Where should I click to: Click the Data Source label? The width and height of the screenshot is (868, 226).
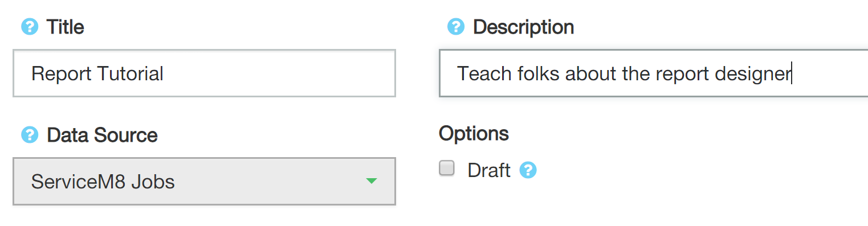[x=102, y=135]
